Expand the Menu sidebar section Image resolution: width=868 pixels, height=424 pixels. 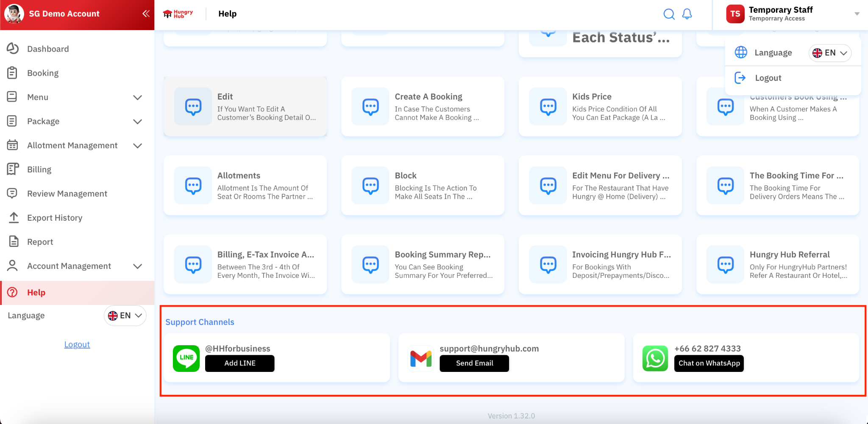pyautogui.click(x=137, y=97)
